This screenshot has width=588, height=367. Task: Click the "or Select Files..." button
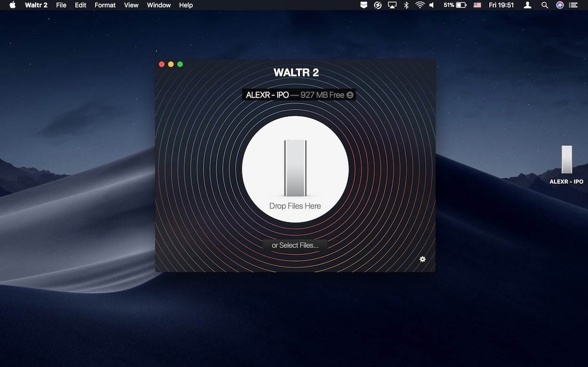(x=295, y=245)
